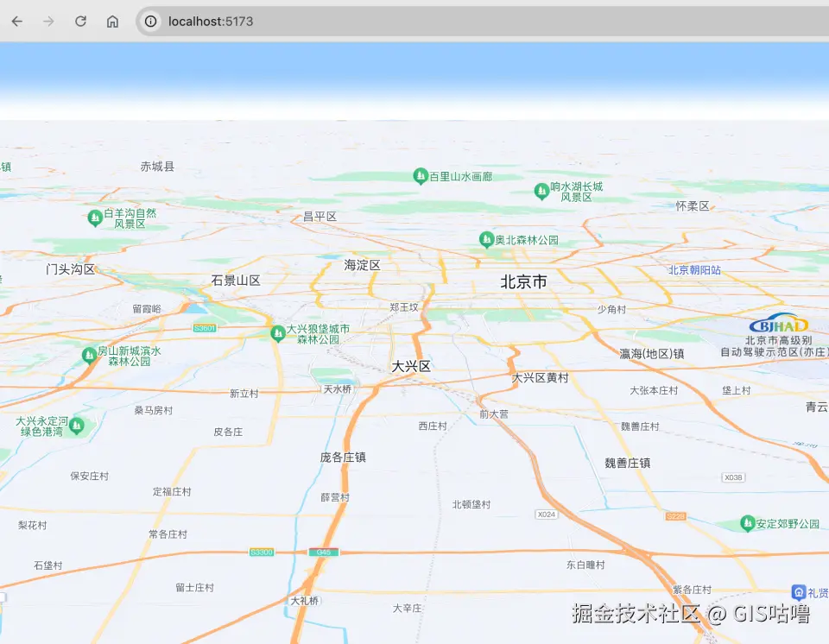The image size is (829, 644).
Task: Click the 西庄村 village label
Action: point(433,426)
